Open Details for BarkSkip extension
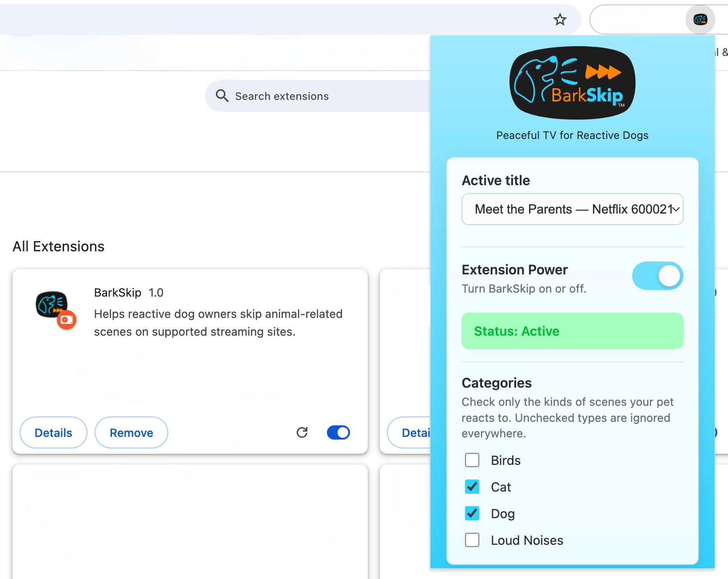This screenshot has width=728, height=579. [53, 432]
